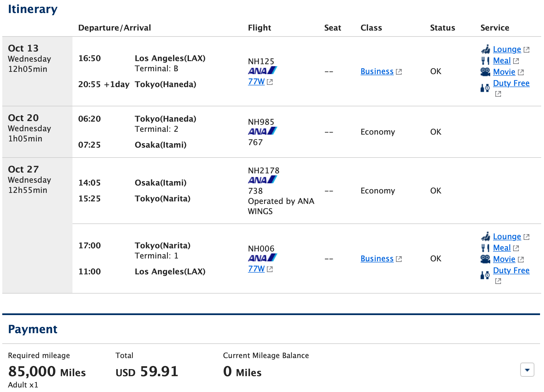Click the external-link icon next to 77W on NH006
Viewport: 544px width, 392px height.
click(x=270, y=269)
